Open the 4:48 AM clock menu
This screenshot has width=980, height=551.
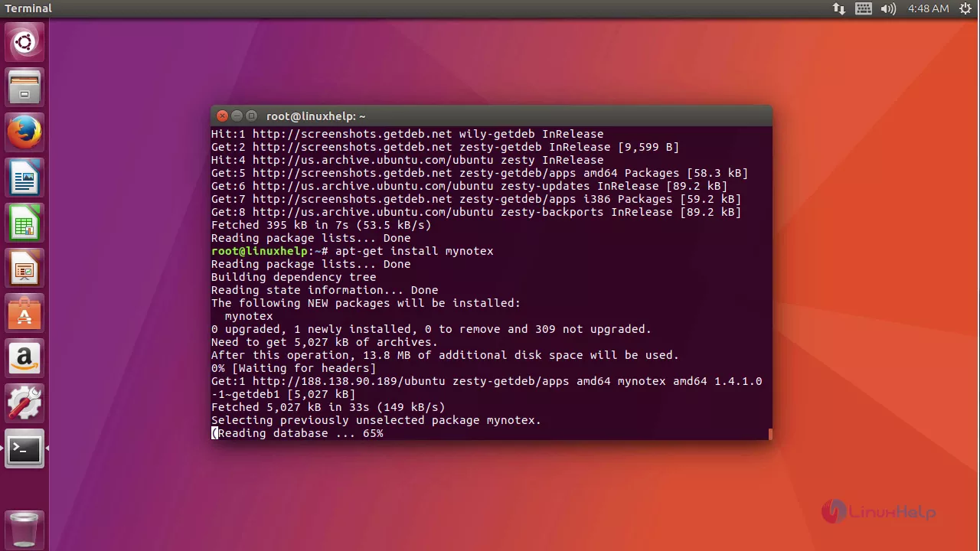929,8
